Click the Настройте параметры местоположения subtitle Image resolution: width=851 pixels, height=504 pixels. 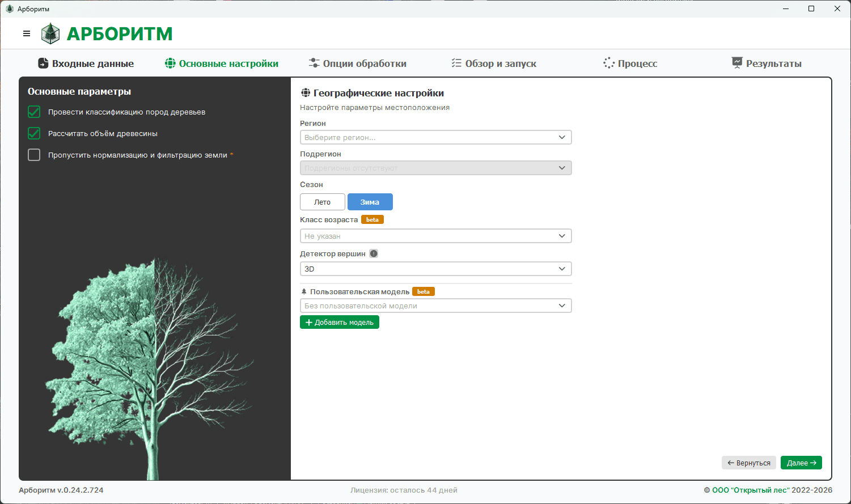click(375, 107)
